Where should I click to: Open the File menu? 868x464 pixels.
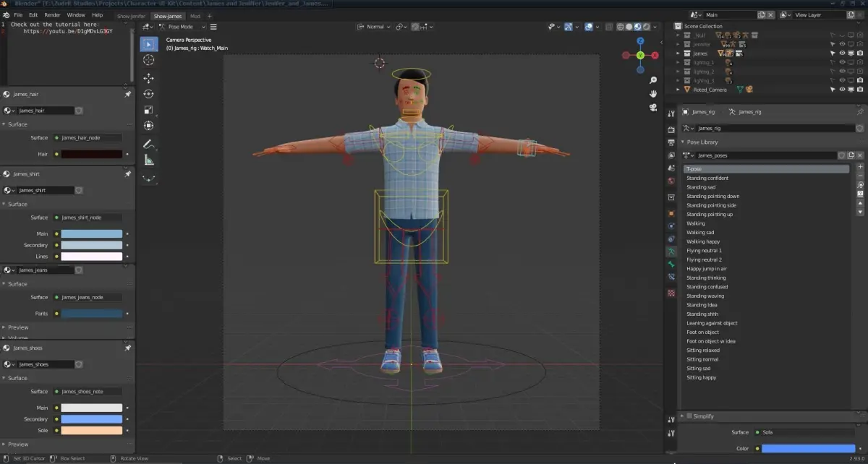pos(18,14)
